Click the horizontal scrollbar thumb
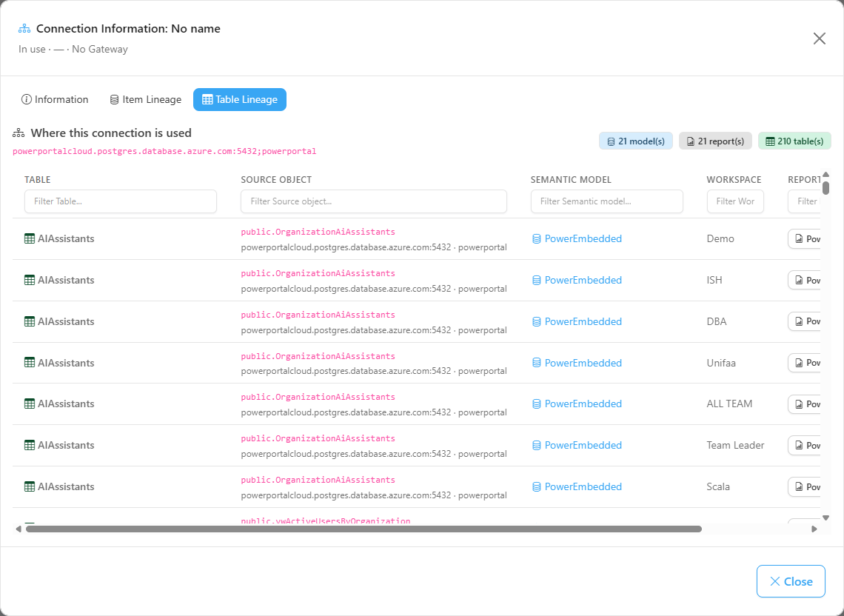Screen dimensions: 844x616 (364, 529)
